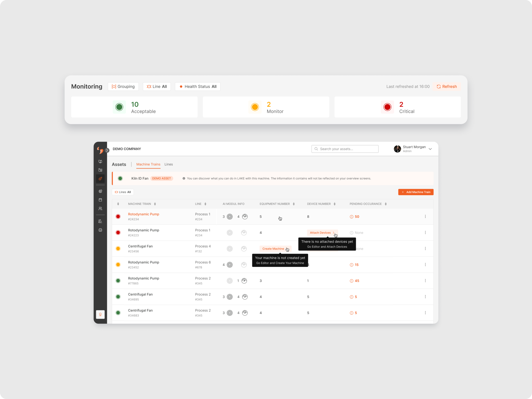Image resolution: width=532 pixels, height=399 pixels.
Task: Expand the Device Number column sorter
Action: [335, 204]
